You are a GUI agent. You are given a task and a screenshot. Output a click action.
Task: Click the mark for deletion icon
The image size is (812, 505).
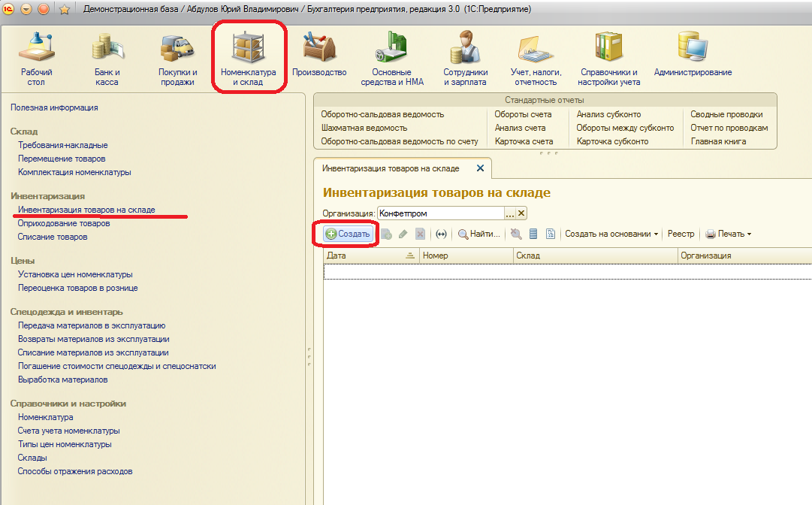420,234
